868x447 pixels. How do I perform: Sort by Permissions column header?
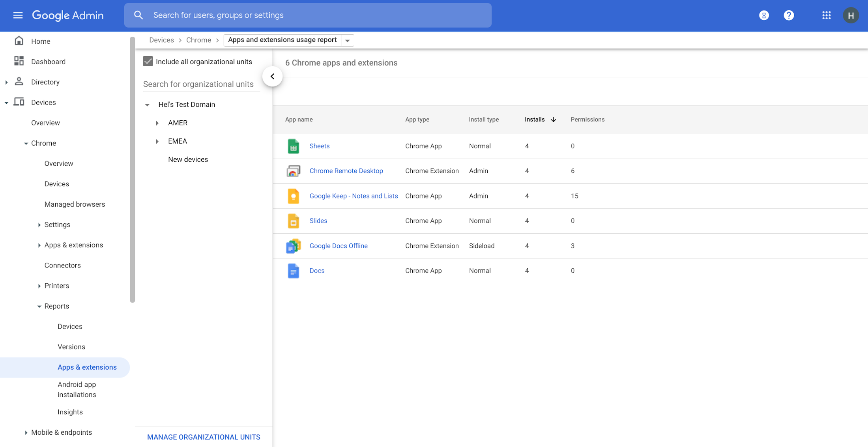(x=587, y=120)
